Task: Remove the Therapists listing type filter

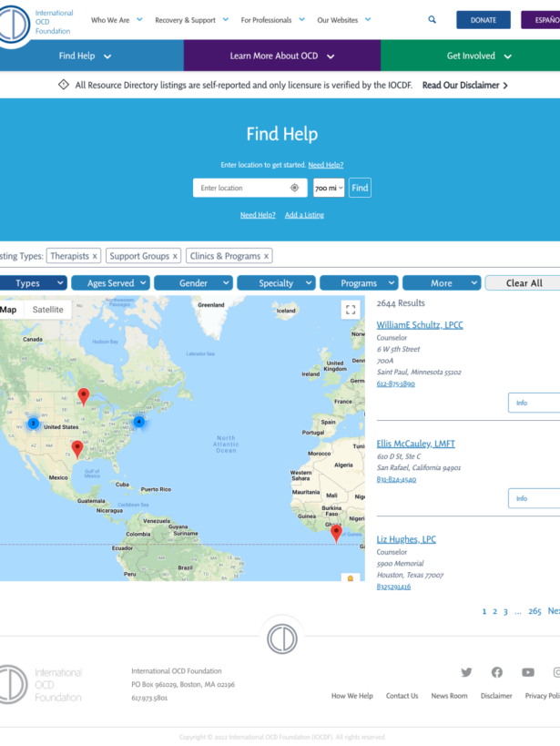Action: tap(95, 256)
